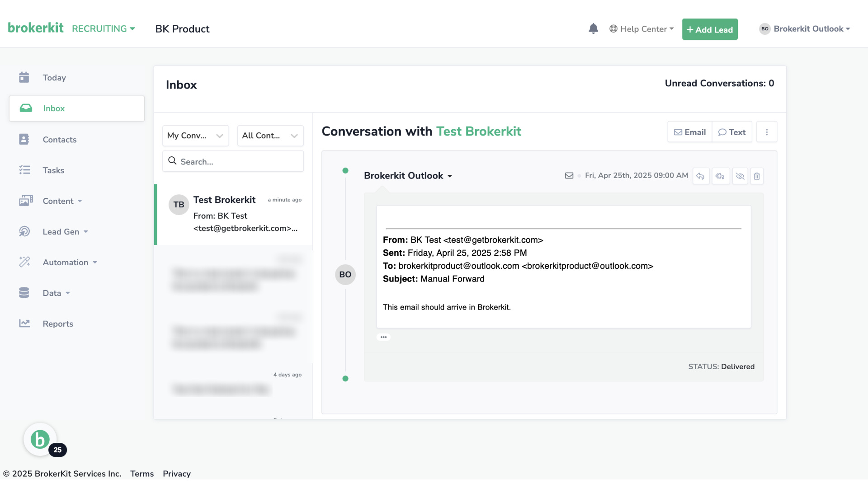Screen dimensions: 868x488
Task: Open the Brokerkit chat widget bubble
Action: point(40,439)
